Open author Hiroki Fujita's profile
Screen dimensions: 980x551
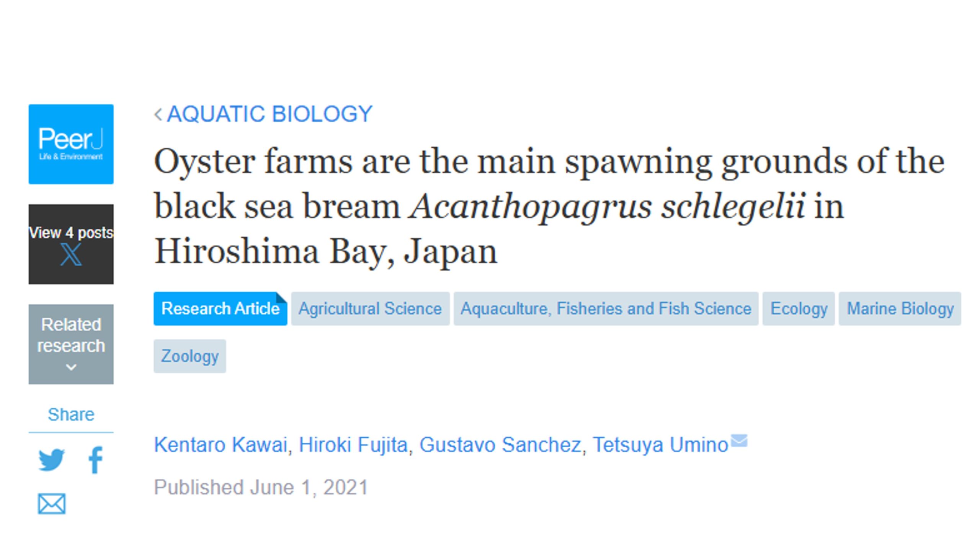tap(353, 445)
